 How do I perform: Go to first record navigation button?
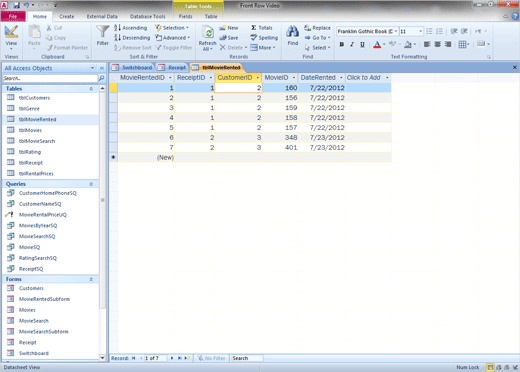133,358
